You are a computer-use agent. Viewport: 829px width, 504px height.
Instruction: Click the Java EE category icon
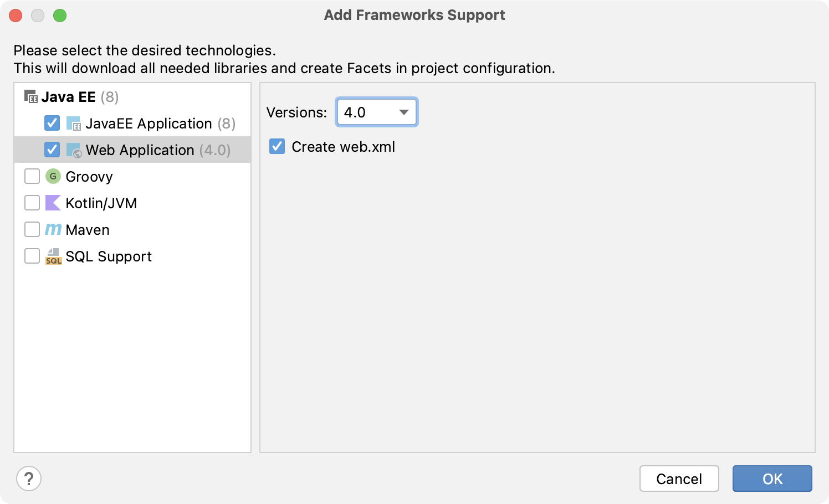(31, 97)
